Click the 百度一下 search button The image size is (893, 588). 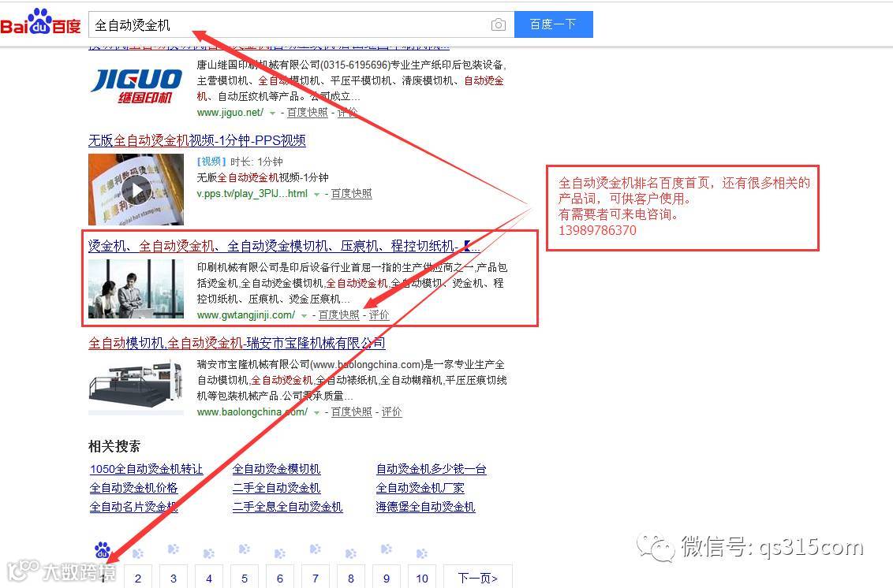[x=554, y=24]
